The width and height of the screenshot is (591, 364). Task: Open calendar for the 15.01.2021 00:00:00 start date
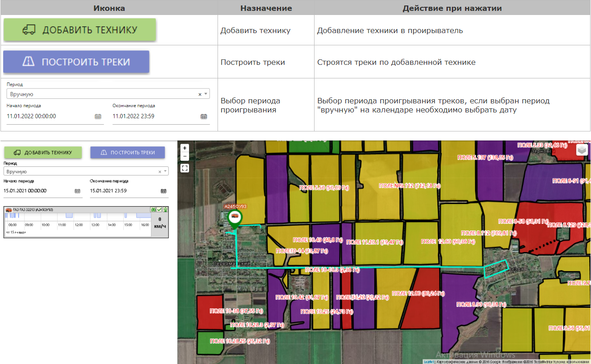pyautogui.click(x=78, y=191)
